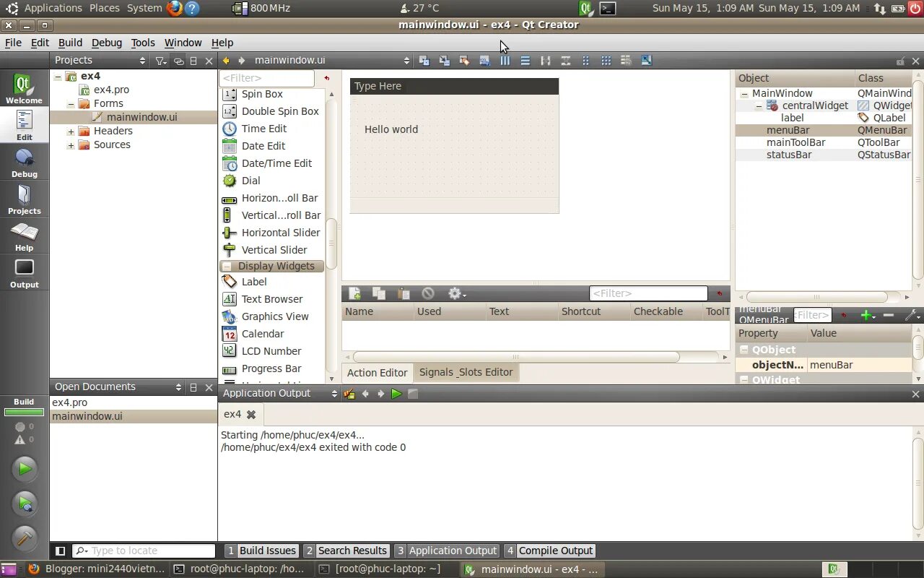This screenshot has height=578, width=924.
Task: Toggle the left sidebar visibility
Action: coord(61,551)
